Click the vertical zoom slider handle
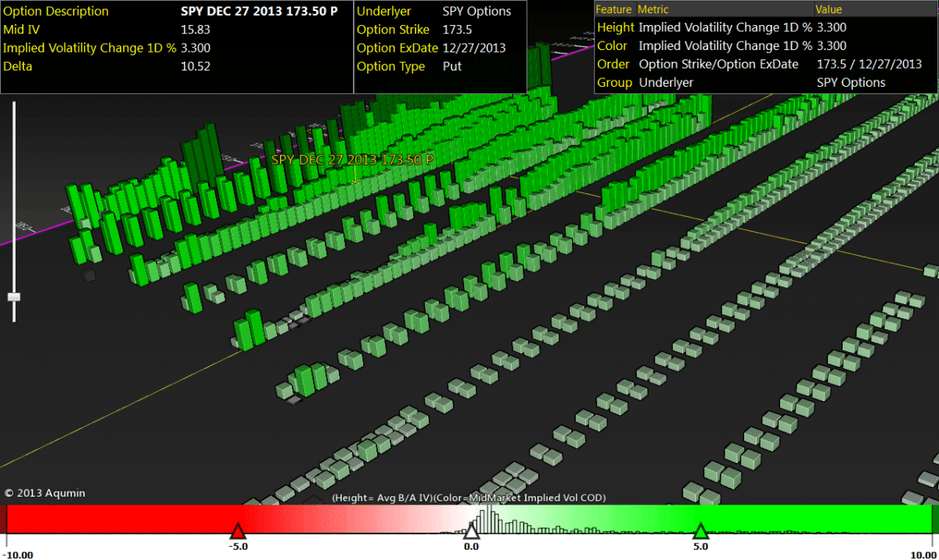939x560 pixels. coord(13,296)
